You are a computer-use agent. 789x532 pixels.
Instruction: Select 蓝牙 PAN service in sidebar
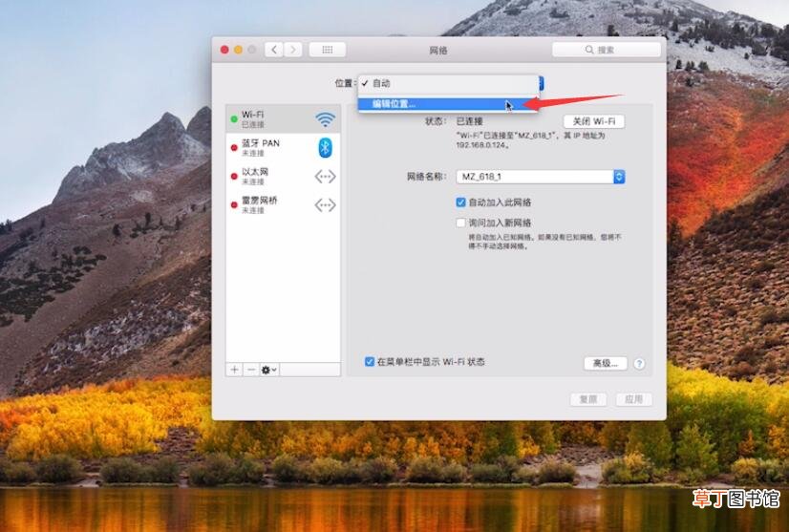[x=283, y=147]
